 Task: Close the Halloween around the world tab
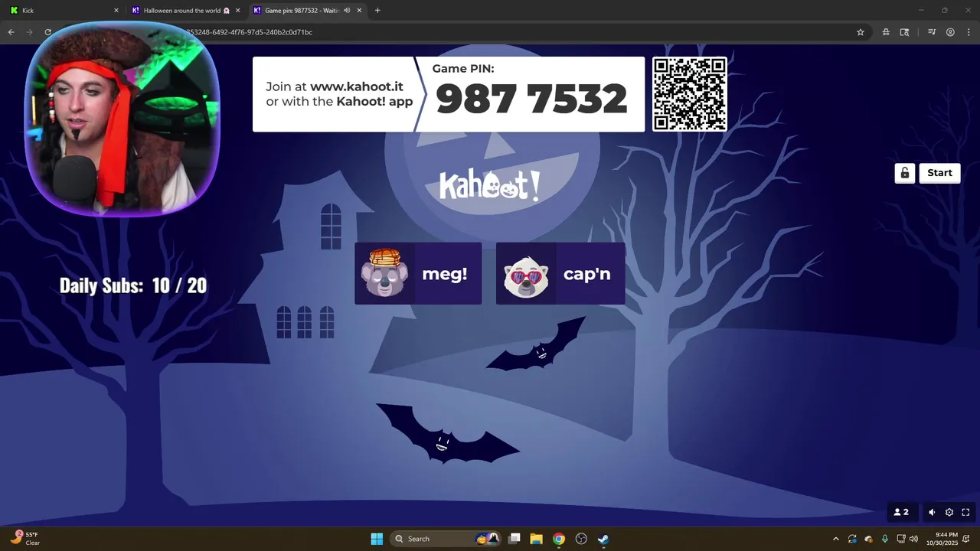(238, 11)
